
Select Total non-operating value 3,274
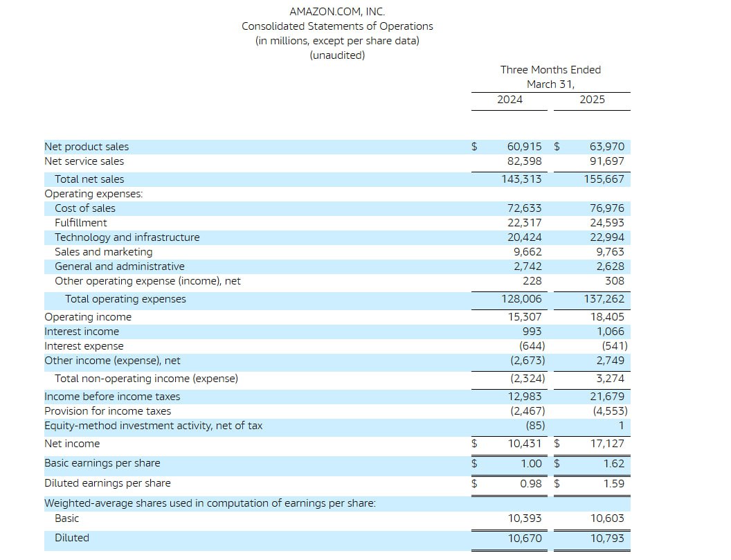[x=611, y=379]
